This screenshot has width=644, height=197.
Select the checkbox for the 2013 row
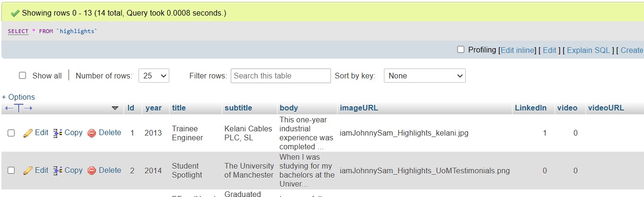11,133
